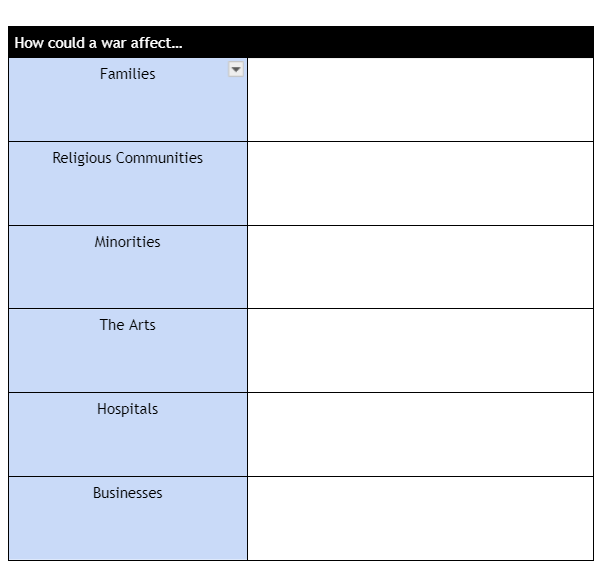Open the dropdown arrow in the Families cell

(x=236, y=69)
